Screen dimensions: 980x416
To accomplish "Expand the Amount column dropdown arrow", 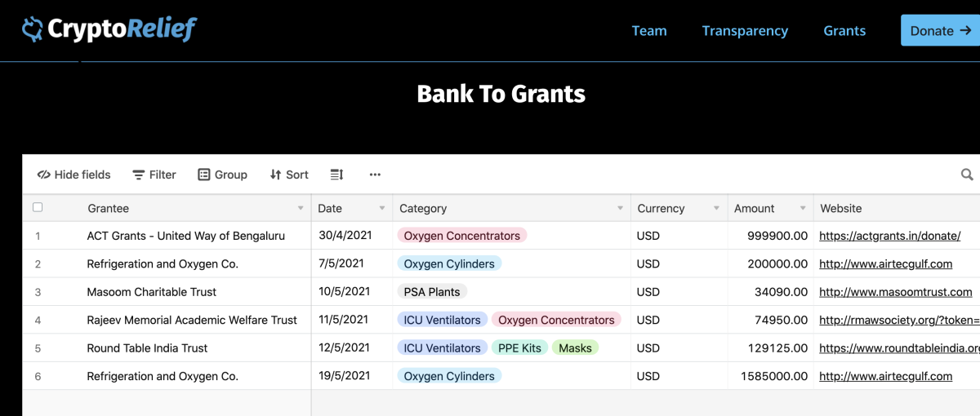I will pos(804,208).
